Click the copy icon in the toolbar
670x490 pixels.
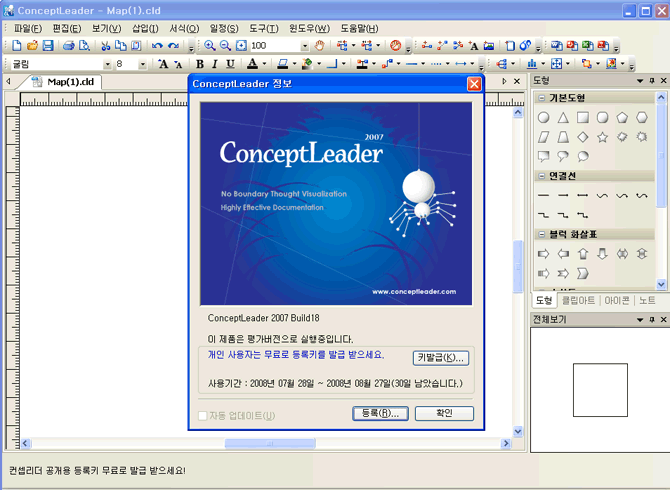click(121, 45)
